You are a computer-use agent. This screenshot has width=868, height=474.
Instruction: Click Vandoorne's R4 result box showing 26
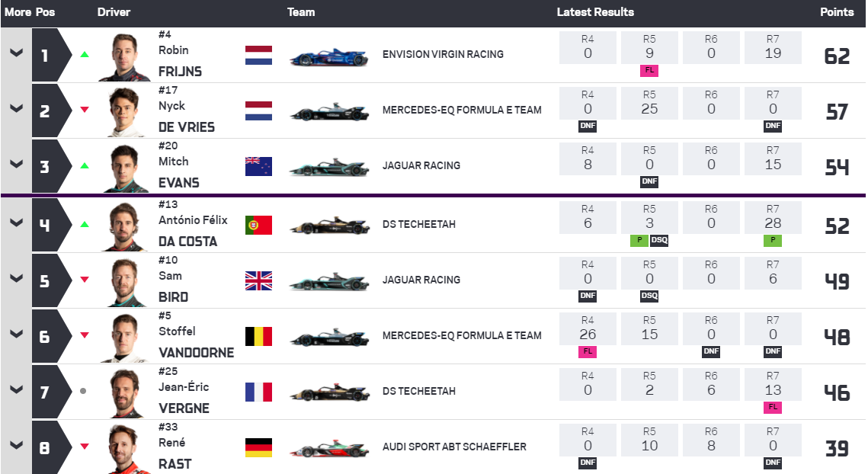coord(588,329)
